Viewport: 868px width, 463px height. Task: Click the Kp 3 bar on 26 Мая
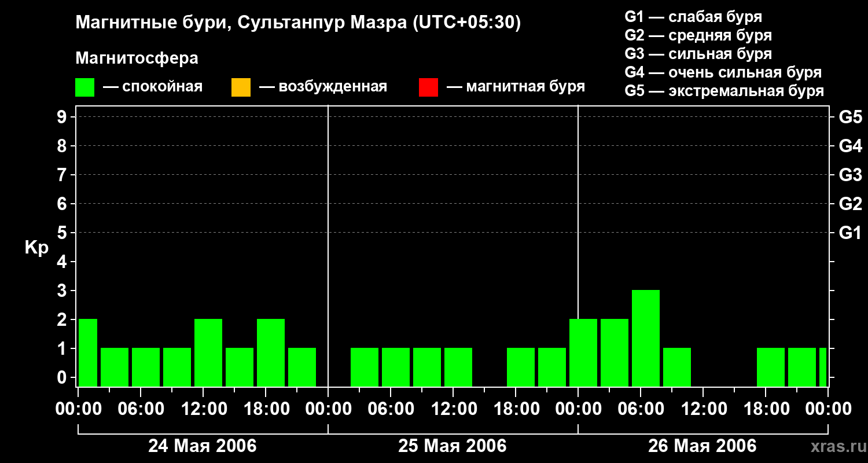(x=646, y=338)
